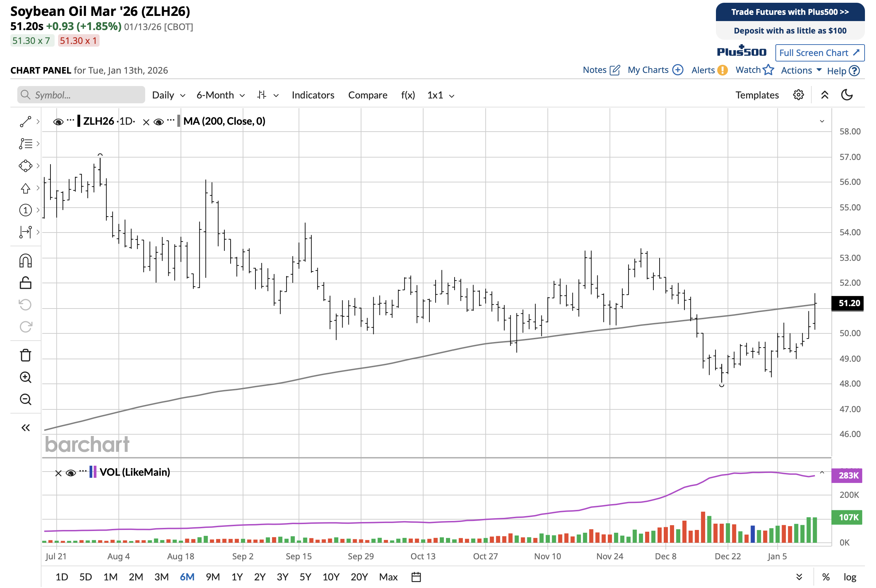Click inside the Symbol search field
Image resolution: width=876 pixels, height=588 pixels.
coord(81,95)
